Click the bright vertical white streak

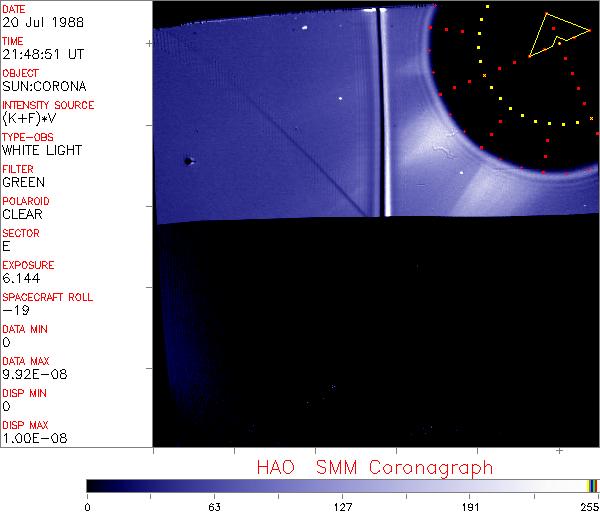click(x=383, y=110)
